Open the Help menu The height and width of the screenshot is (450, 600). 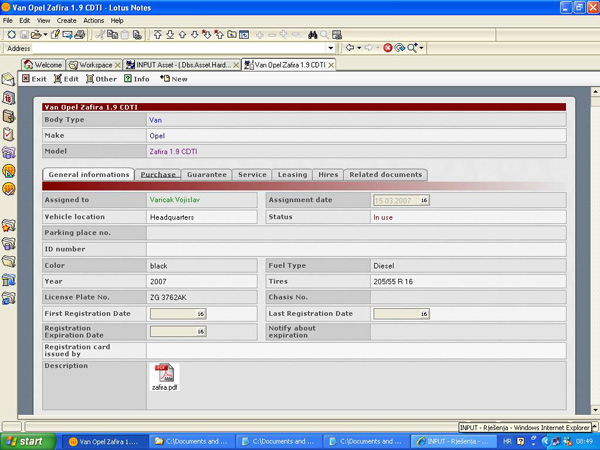[117, 20]
